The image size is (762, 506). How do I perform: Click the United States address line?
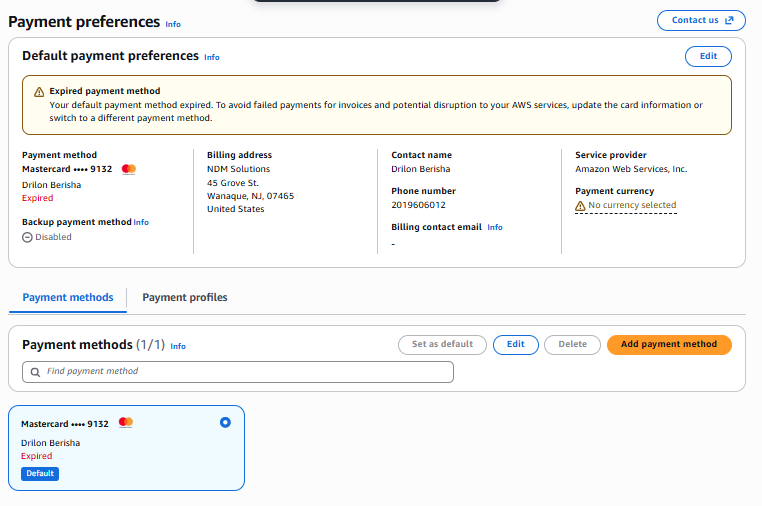[x=236, y=209]
